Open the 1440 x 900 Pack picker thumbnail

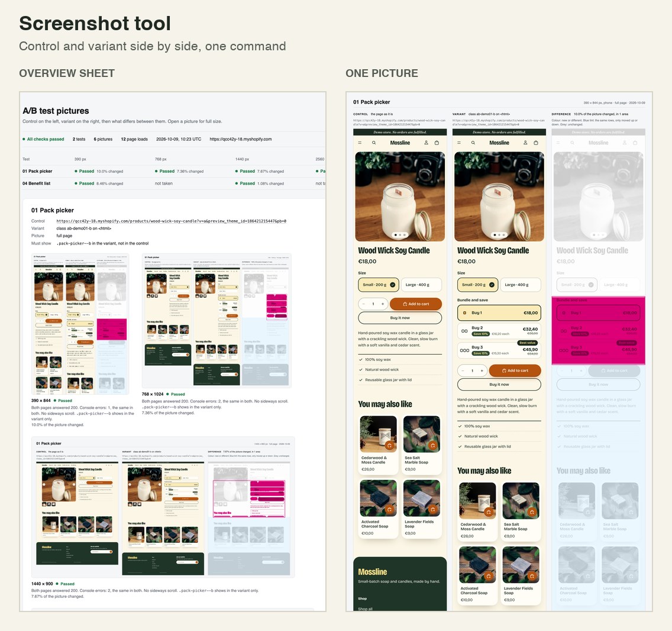click(x=163, y=507)
